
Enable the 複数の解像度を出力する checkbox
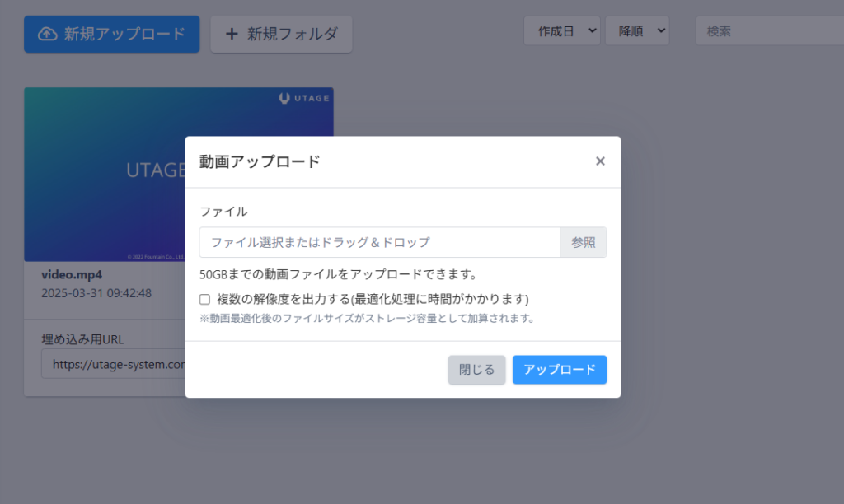pos(205,299)
